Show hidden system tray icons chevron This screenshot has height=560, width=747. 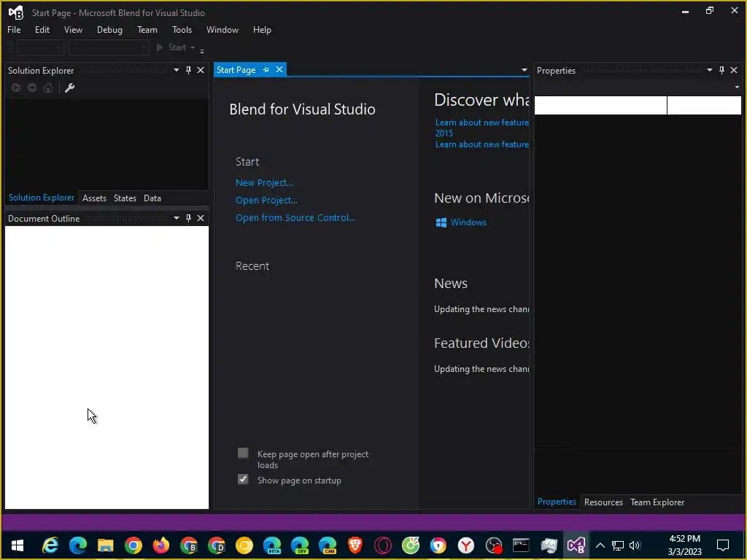tap(600, 545)
